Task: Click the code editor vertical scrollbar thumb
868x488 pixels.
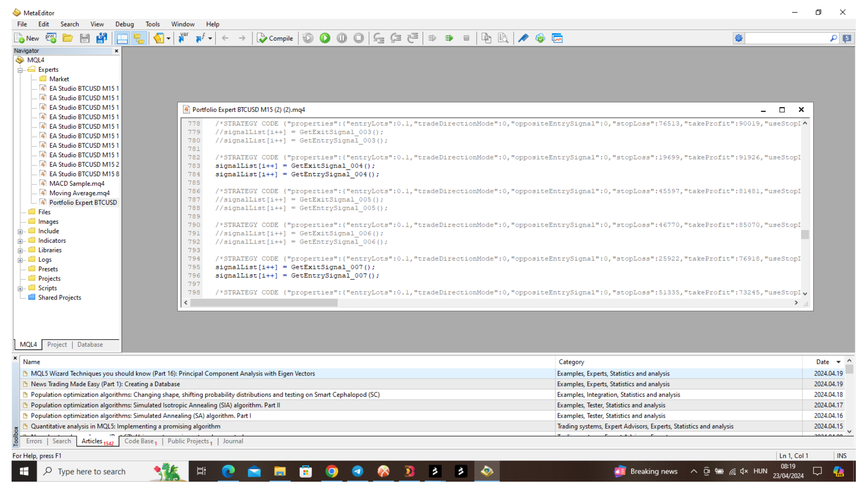Action: point(805,235)
